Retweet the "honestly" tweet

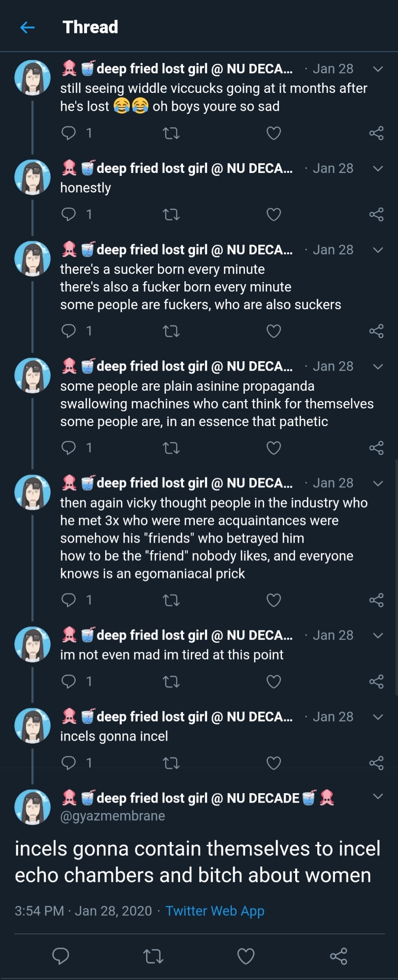coord(171,214)
